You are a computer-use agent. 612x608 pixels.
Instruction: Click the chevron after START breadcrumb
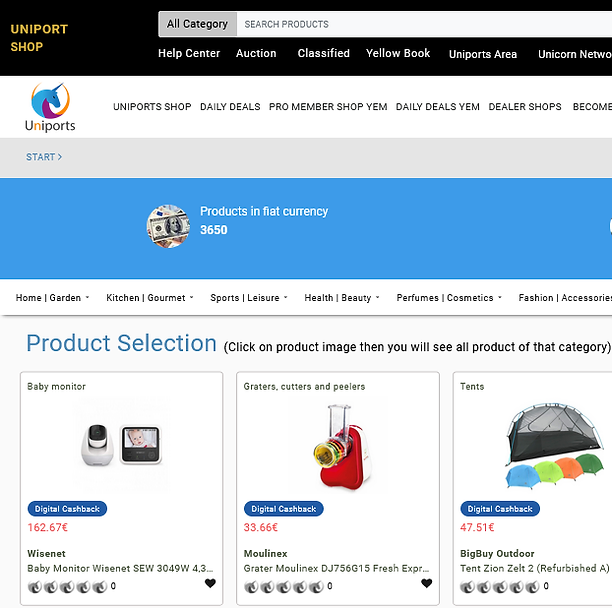tap(60, 157)
